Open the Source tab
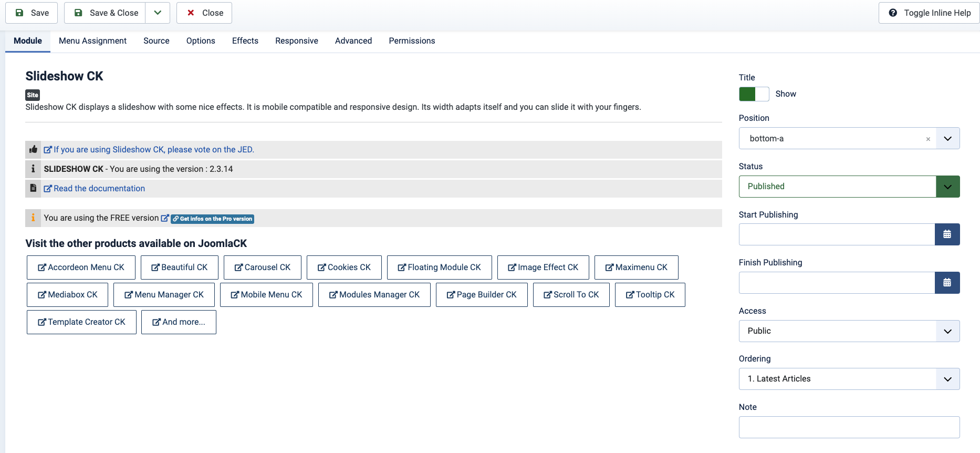 [x=157, y=41]
